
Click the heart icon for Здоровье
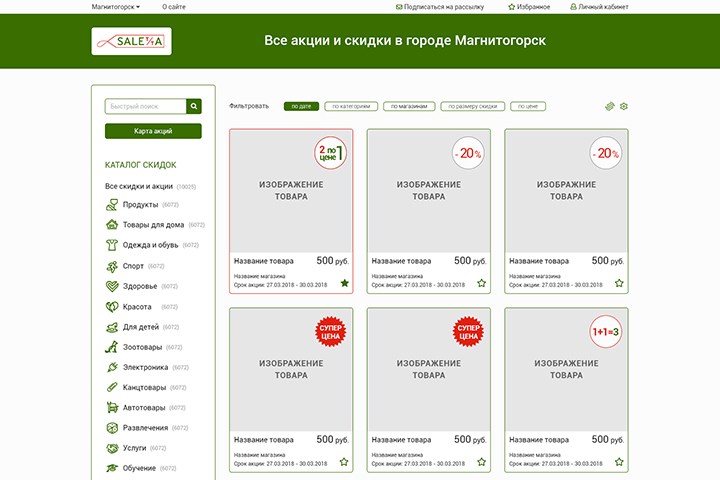[112, 286]
